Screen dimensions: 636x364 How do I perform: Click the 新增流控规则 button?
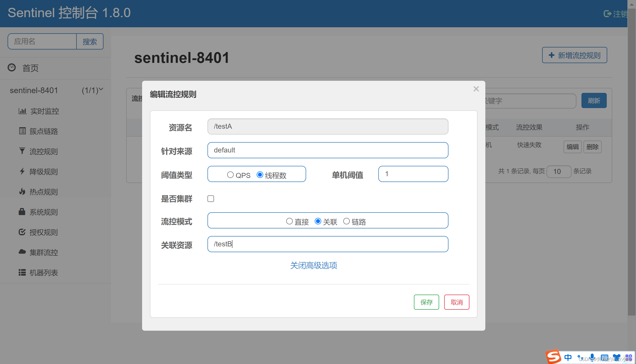pos(574,55)
